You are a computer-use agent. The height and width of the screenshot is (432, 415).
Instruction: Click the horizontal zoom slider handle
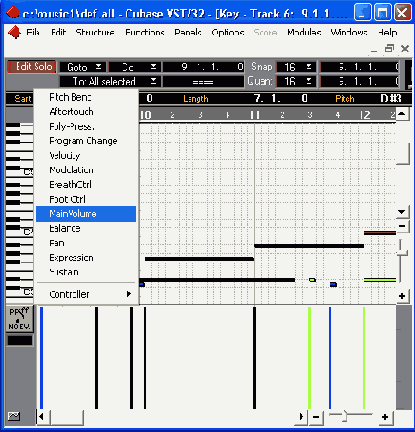point(345,416)
